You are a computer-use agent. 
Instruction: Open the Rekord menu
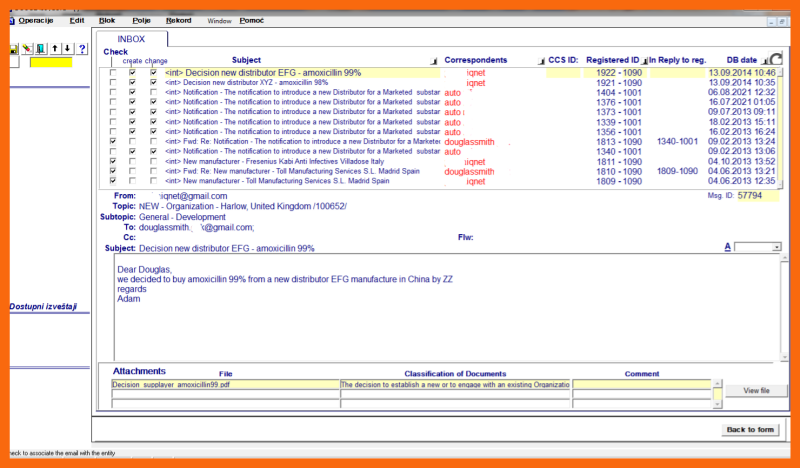pos(179,20)
